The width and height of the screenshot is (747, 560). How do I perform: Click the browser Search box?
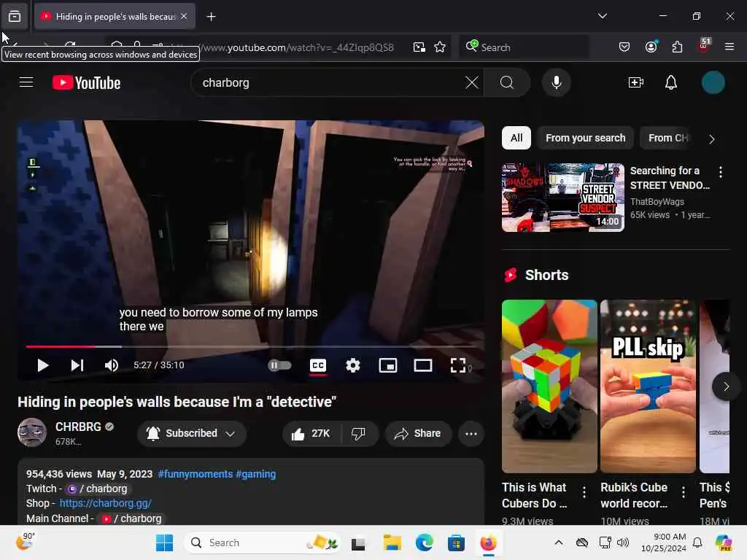524,47
